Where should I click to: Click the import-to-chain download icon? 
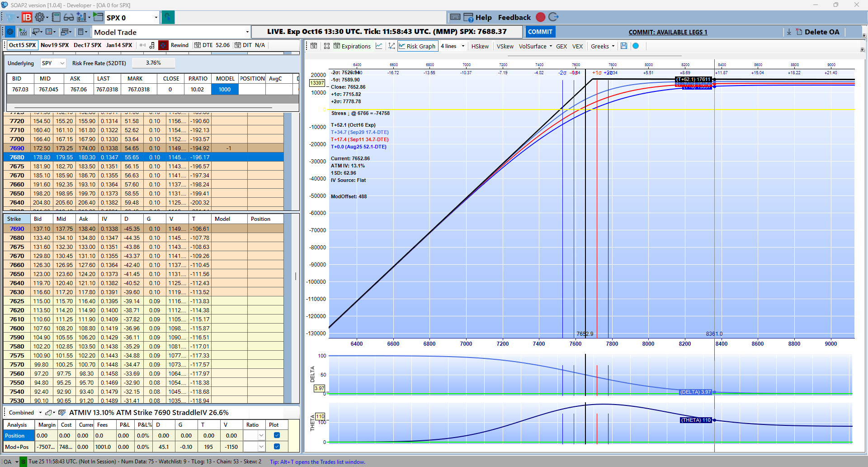23,32
